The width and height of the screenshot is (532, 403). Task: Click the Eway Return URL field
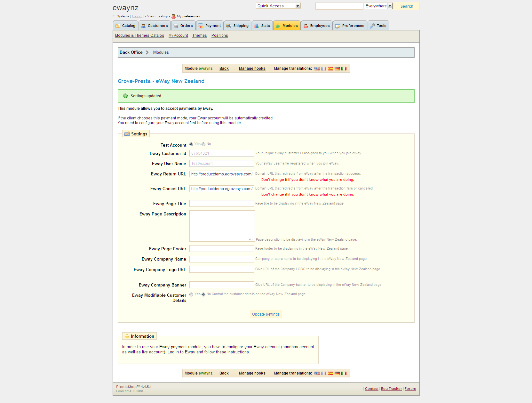pos(222,174)
